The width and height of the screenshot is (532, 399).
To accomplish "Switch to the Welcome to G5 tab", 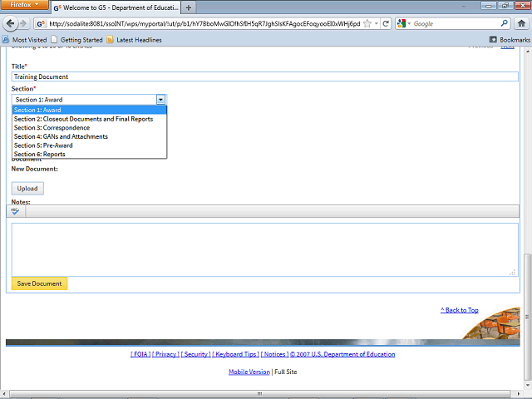I will (x=116, y=7).
